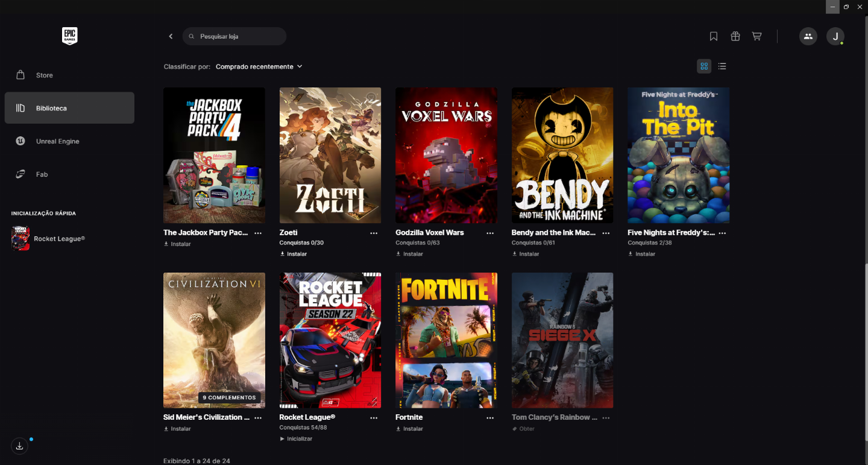Open the friends icon
This screenshot has height=465, width=868.
pos(808,36)
